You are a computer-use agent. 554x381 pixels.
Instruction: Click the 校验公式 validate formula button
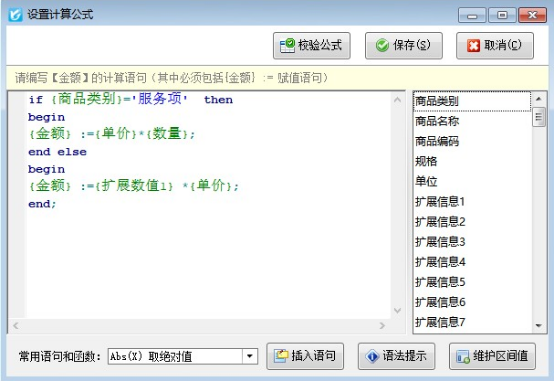pyautogui.click(x=312, y=46)
